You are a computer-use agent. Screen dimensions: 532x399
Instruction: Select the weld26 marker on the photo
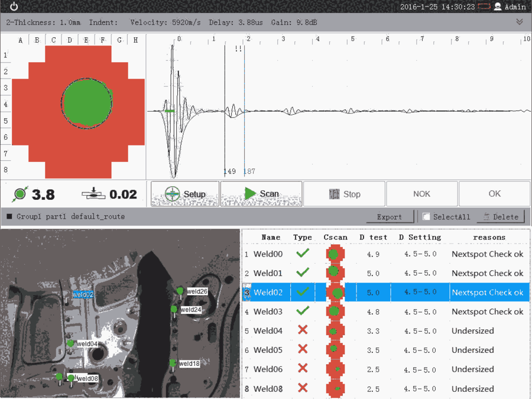point(180,291)
